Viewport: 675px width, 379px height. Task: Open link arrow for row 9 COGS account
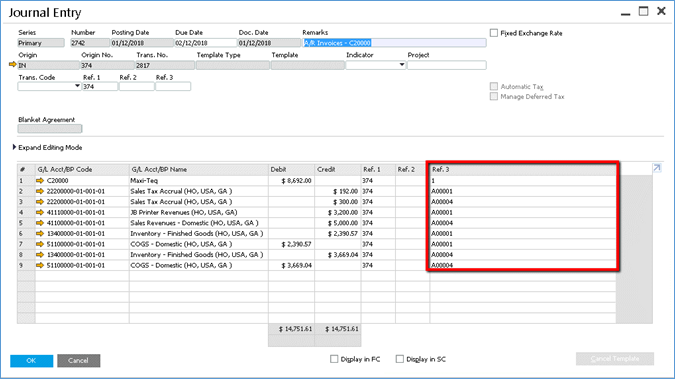click(x=40, y=265)
